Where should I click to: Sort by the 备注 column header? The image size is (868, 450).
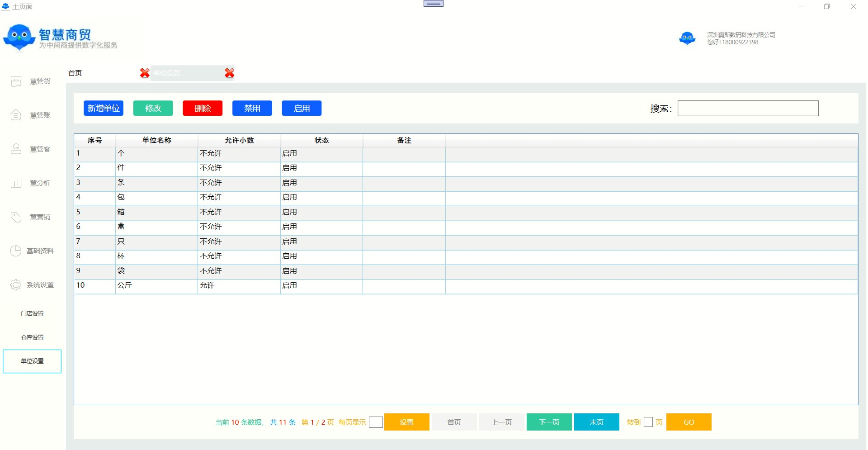pos(404,140)
